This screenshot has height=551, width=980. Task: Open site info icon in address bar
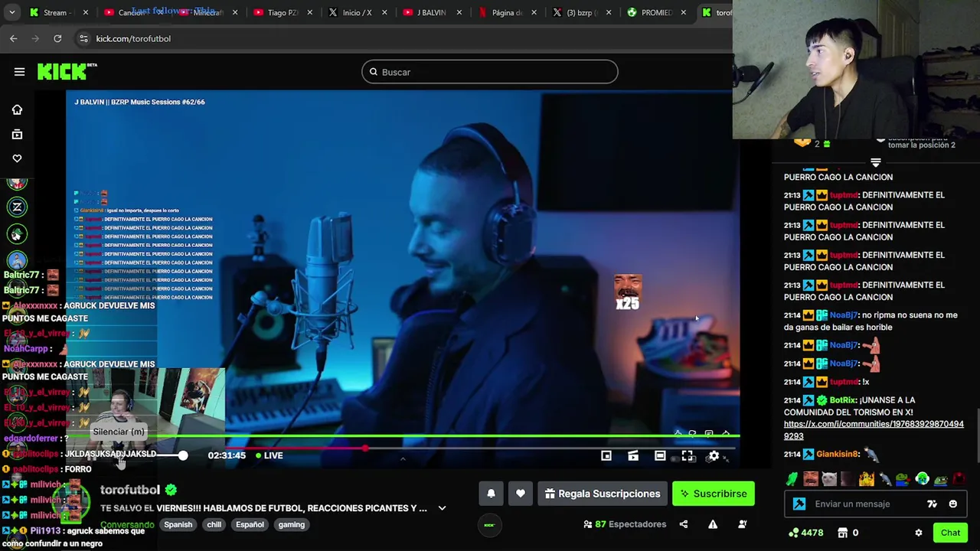click(83, 38)
